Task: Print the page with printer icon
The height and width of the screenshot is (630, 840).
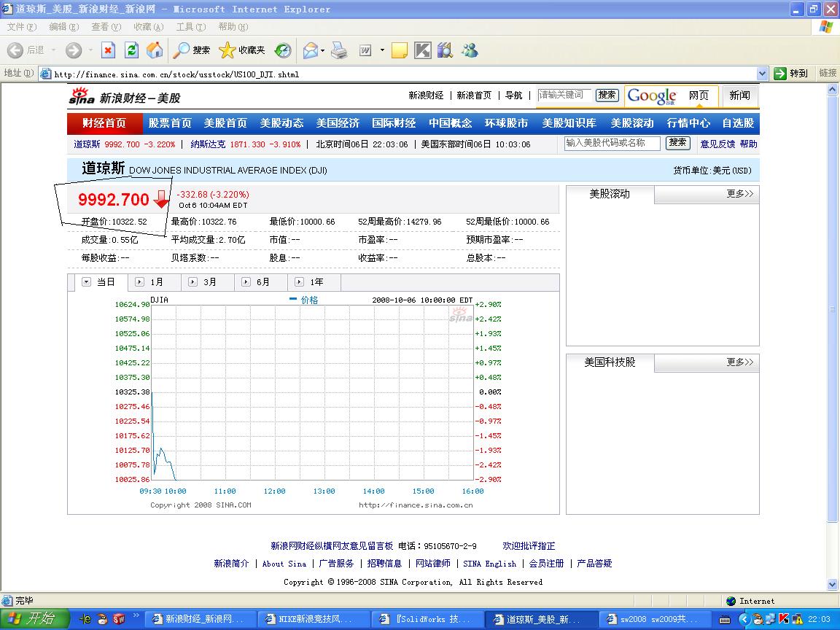Action: [339, 50]
